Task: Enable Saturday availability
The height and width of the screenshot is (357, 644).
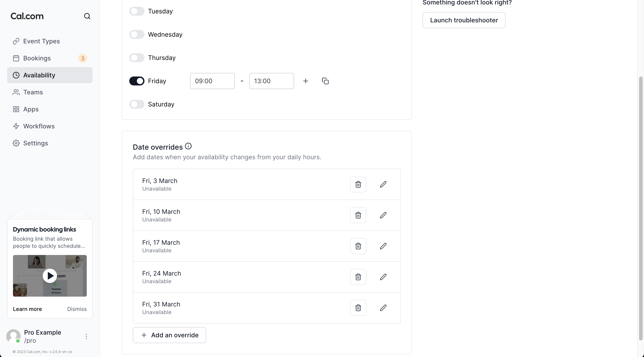Action: pos(136,104)
